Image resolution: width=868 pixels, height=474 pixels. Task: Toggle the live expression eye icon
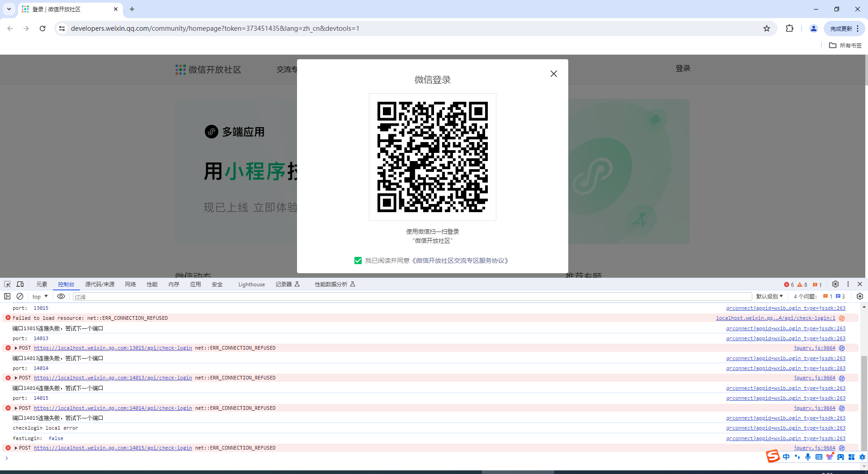(x=61, y=296)
